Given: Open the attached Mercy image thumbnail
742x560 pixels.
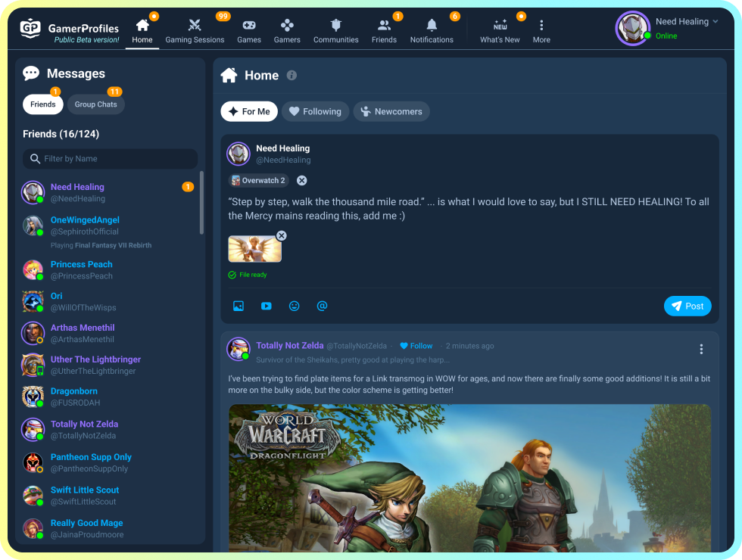Looking at the screenshot, I should [254, 249].
